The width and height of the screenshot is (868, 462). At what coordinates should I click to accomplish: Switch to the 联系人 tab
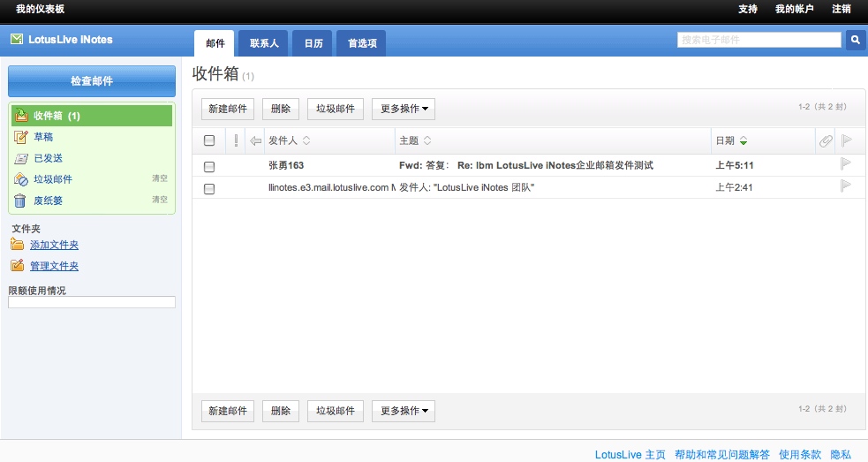point(264,43)
